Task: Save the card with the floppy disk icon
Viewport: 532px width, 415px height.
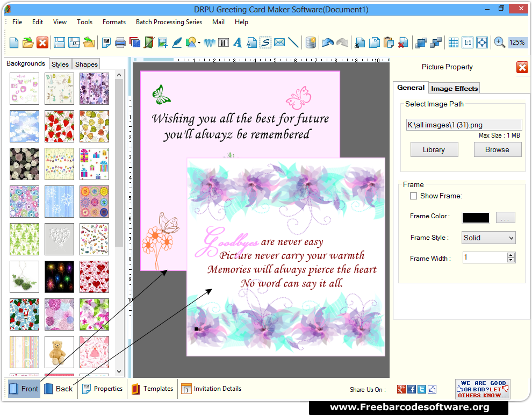Action: click(x=59, y=43)
